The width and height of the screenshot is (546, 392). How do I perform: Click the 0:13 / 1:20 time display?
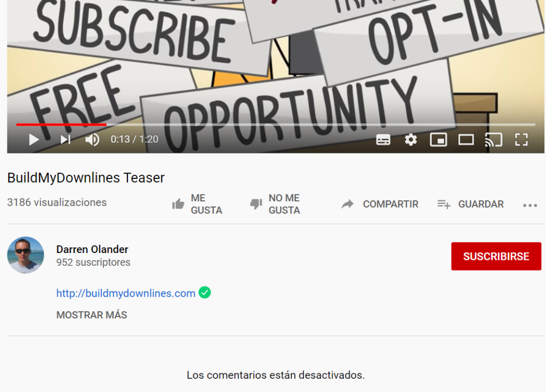coord(134,139)
